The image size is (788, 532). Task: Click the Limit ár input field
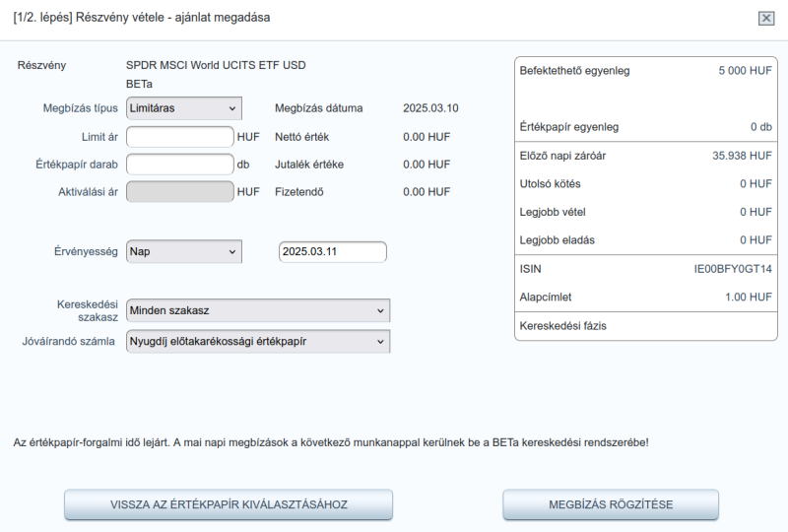pyautogui.click(x=180, y=137)
